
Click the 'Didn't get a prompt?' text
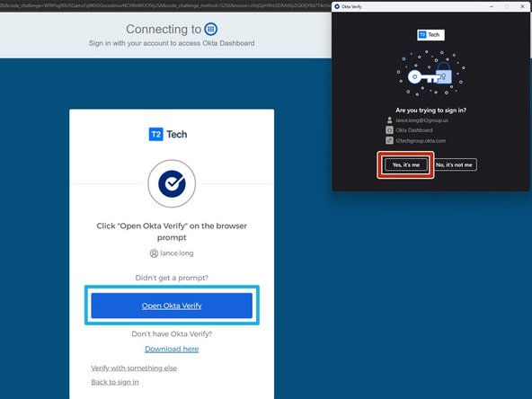(172, 278)
